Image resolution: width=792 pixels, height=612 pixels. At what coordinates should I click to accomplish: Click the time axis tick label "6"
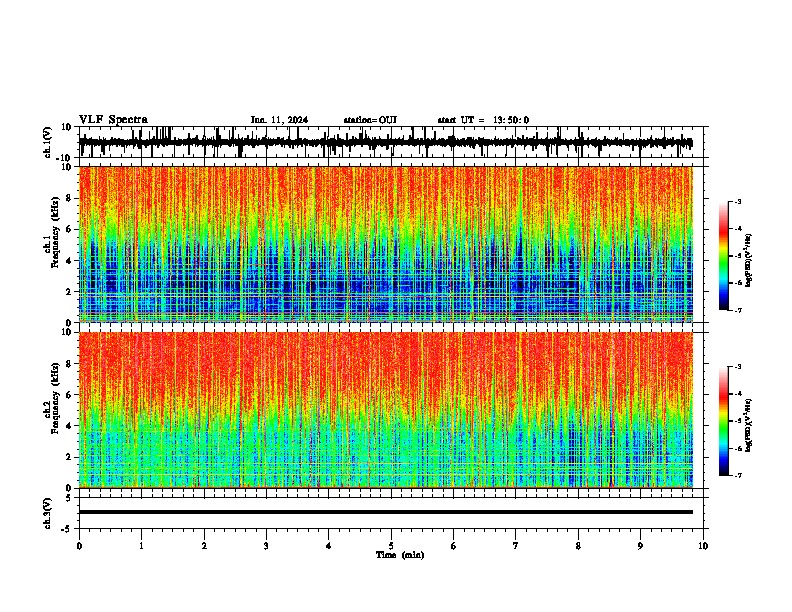coord(454,546)
